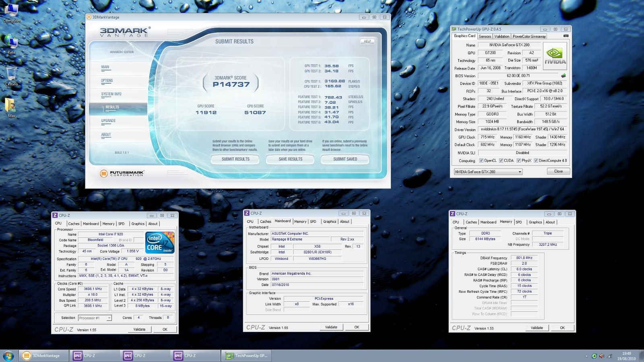Click the Driver Version field in GPU-Z
644x362 pixels.
[522, 130]
